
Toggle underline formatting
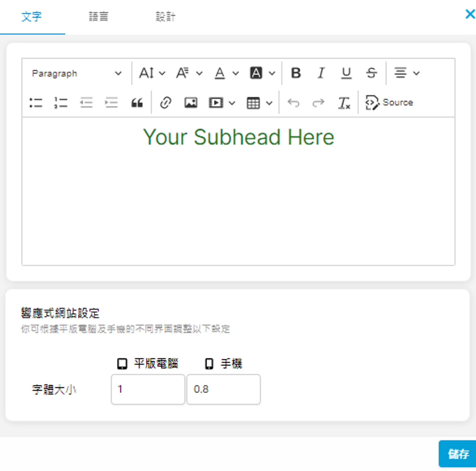(346, 73)
